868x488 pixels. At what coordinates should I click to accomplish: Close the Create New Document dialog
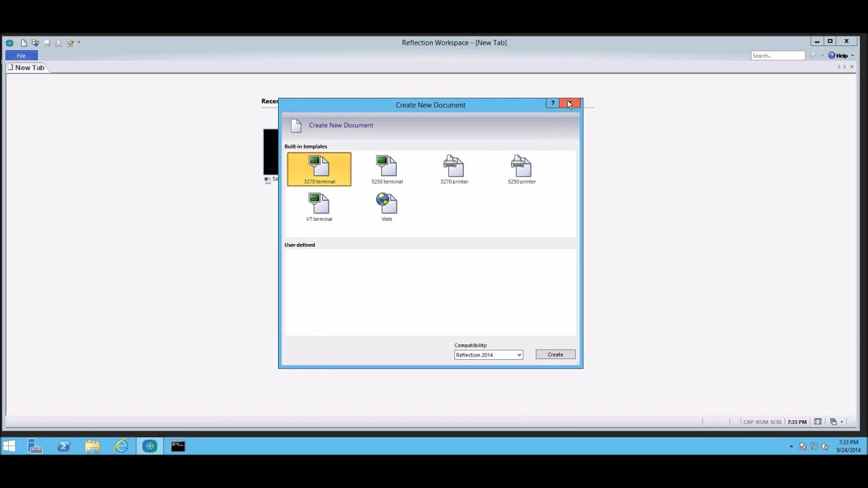570,104
